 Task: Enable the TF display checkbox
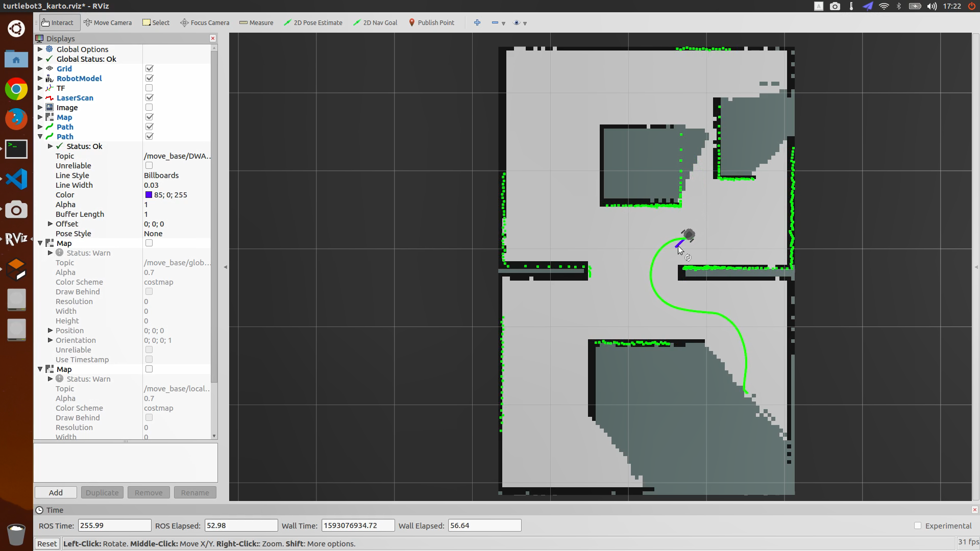click(149, 88)
